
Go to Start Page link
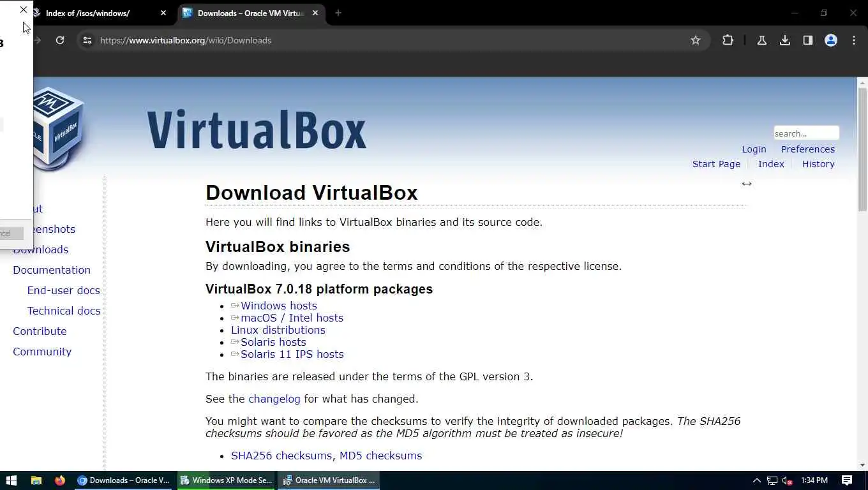(x=716, y=164)
